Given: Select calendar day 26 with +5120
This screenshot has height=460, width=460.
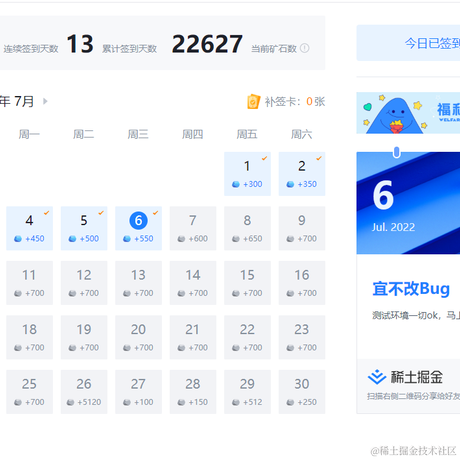Looking at the screenshot, I should point(84,392).
